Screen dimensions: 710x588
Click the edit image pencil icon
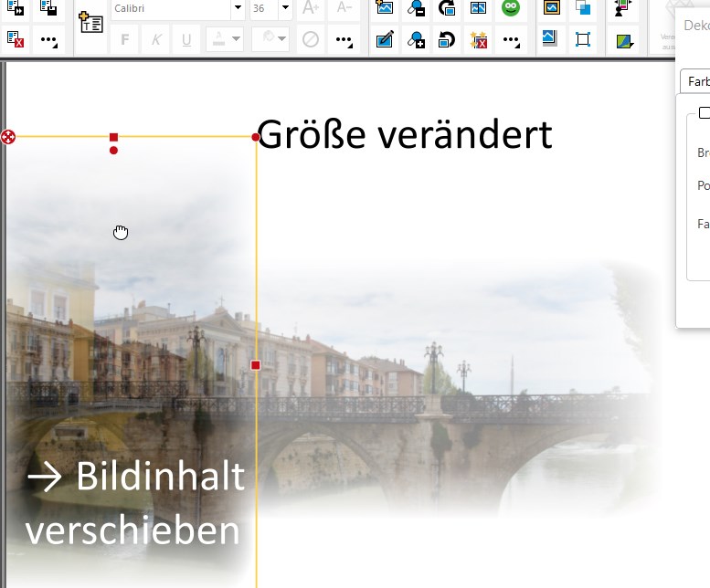pyautogui.click(x=385, y=40)
